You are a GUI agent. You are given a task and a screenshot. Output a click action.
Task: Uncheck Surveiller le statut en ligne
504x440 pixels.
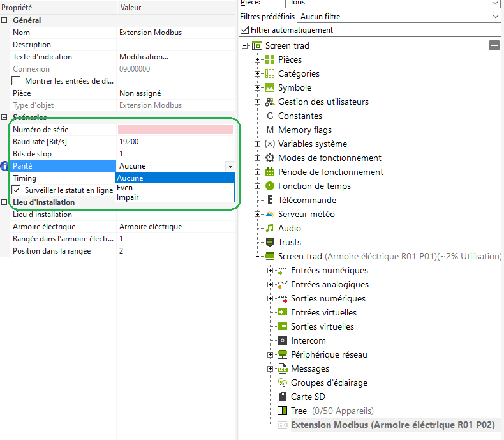(17, 190)
